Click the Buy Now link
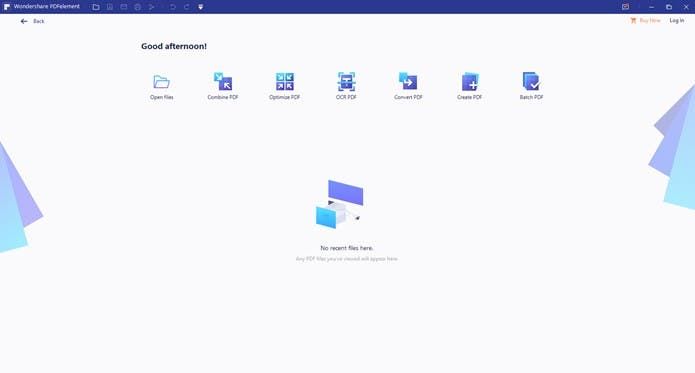The width and height of the screenshot is (695, 373). [x=645, y=20]
